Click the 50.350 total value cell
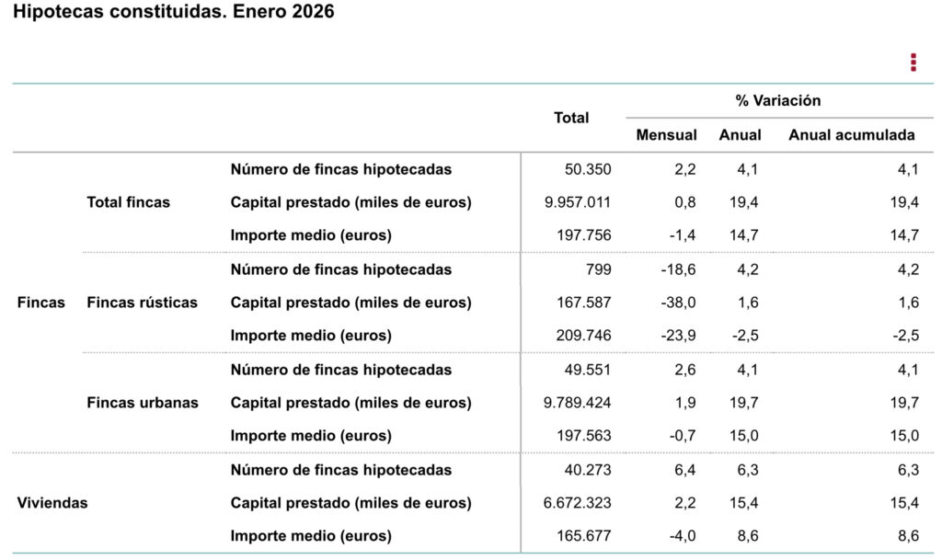942x560 pixels. pyautogui.click(x=588, y=169)
